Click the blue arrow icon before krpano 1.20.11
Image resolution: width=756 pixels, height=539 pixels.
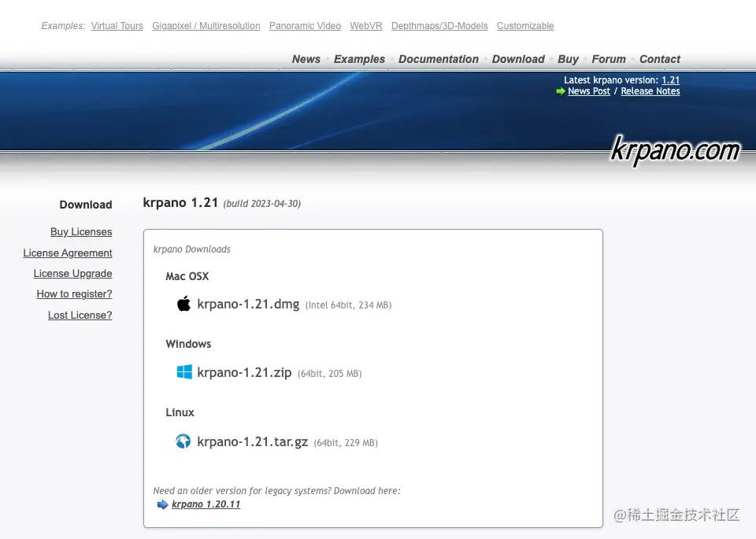[x=162, y=504]
